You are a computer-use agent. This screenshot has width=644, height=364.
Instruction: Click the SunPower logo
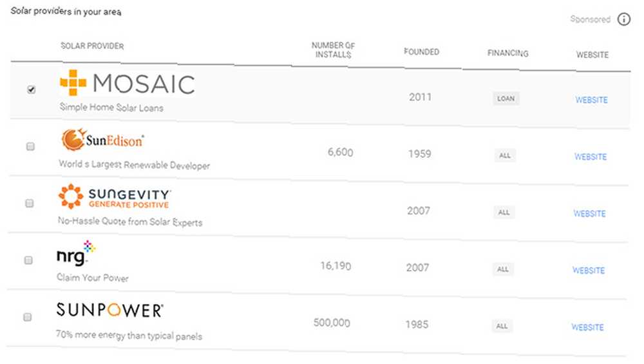coord(110,310)
